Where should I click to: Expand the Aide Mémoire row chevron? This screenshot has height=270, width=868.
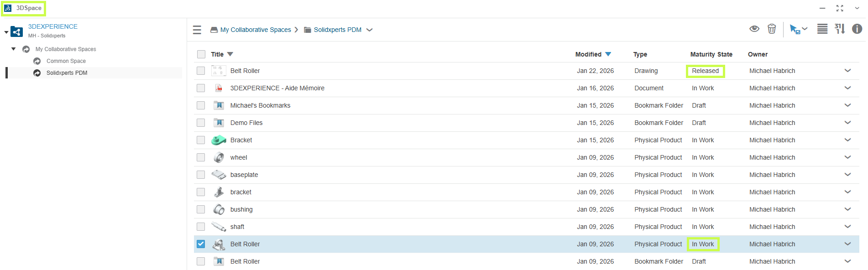[x=847, y=88]
